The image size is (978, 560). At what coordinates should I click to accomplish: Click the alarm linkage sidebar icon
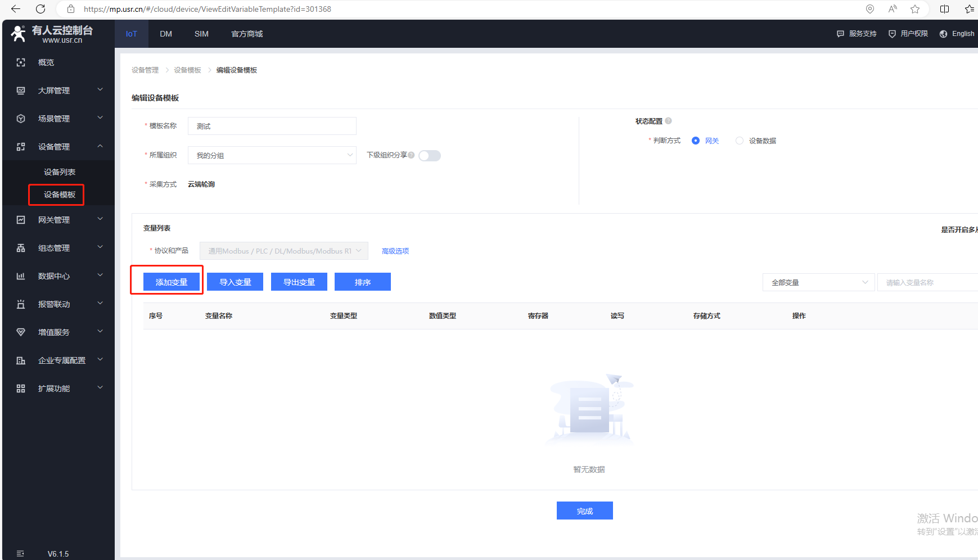pos(21,304)
